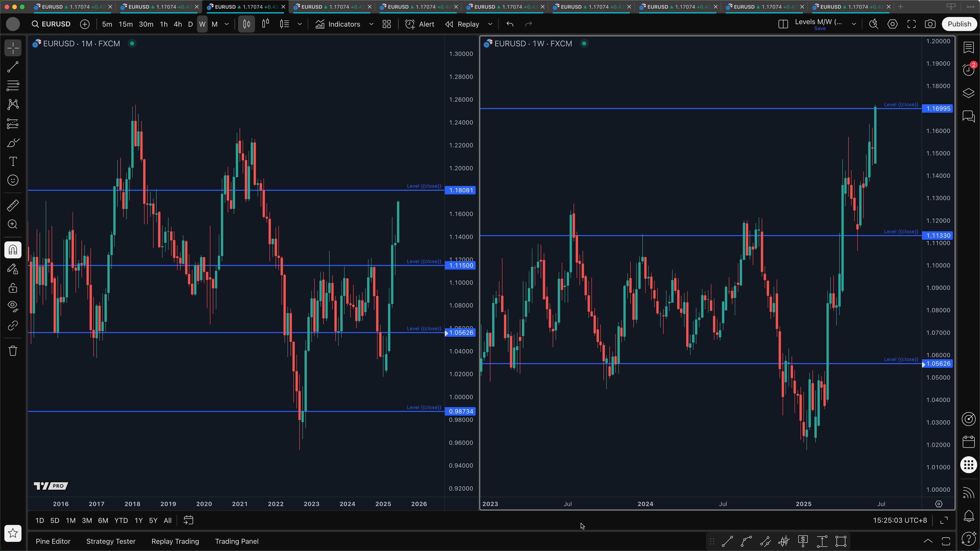Open the candlestick chart type selector

click(247, 24)
